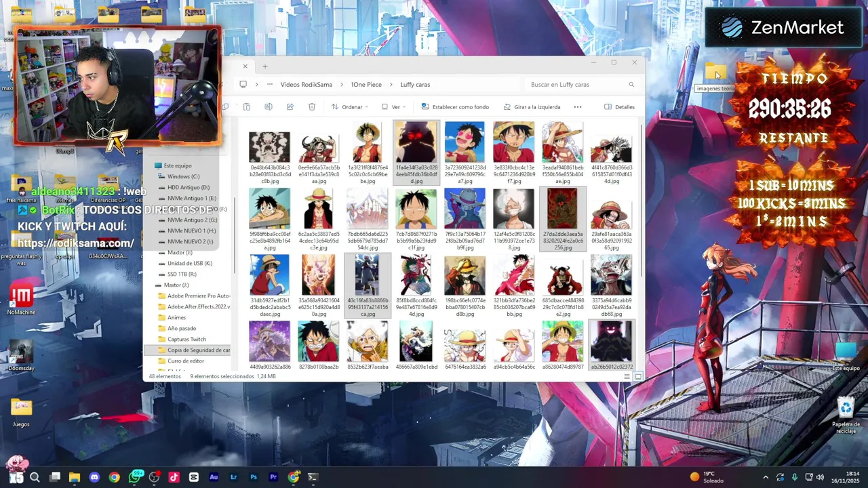
Task: Select Unidad de USB (K:) in sidebar
Action: point(190,263)
